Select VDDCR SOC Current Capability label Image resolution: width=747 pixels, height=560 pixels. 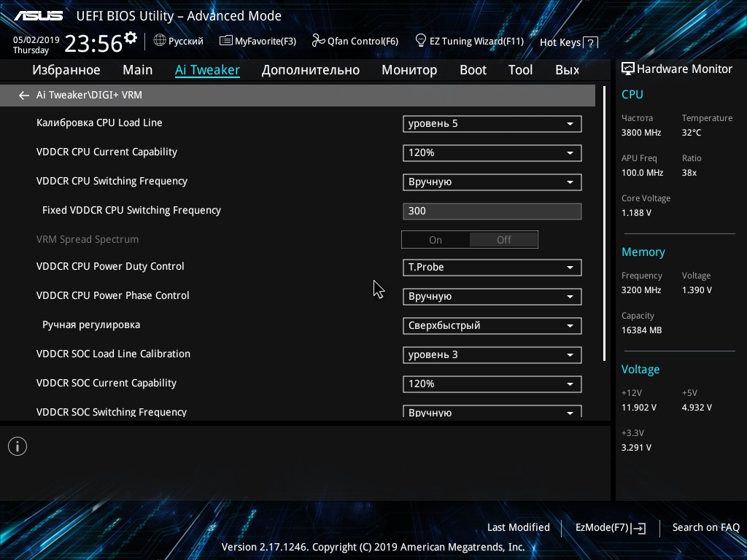click(107, 383)
